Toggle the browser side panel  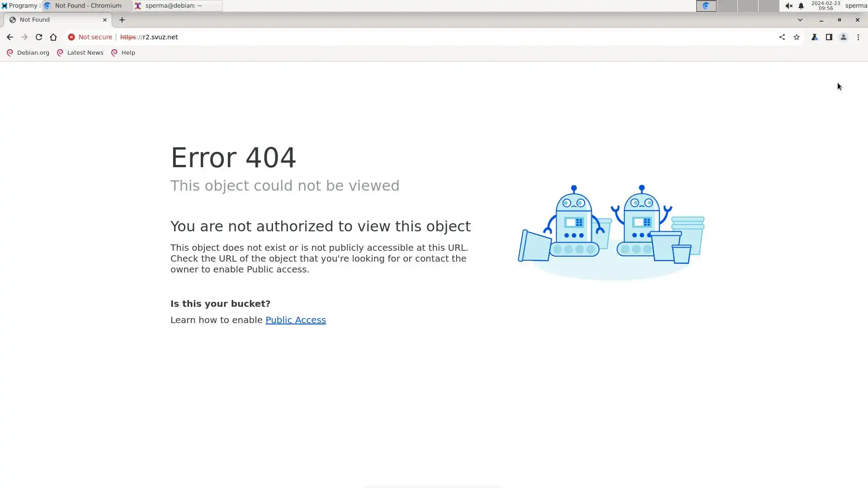coord(829,37)
